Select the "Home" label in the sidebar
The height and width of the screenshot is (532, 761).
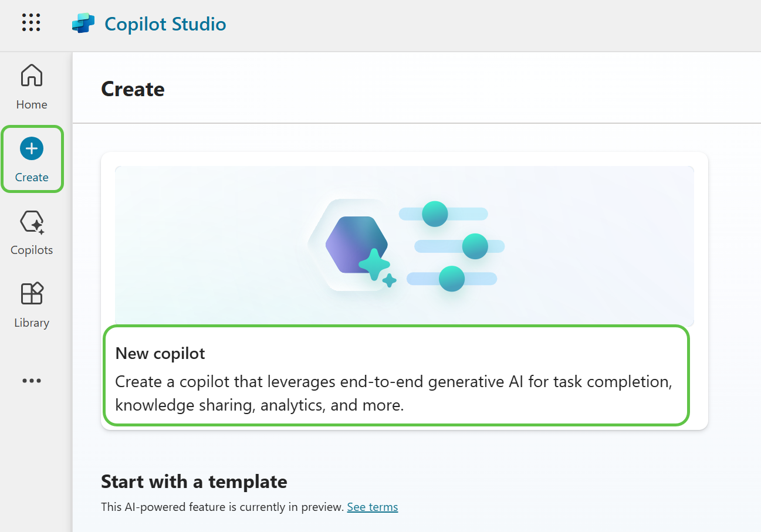(32, 104)
